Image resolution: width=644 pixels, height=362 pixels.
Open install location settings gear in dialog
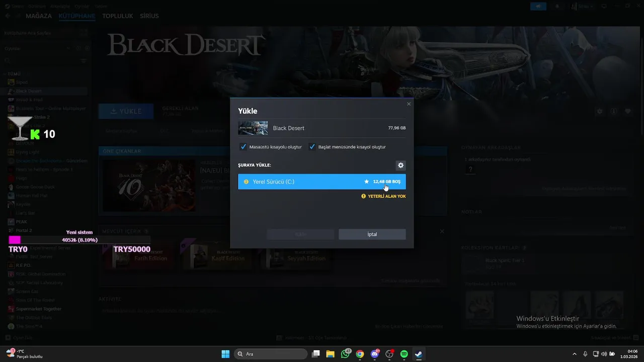point(400,165)
